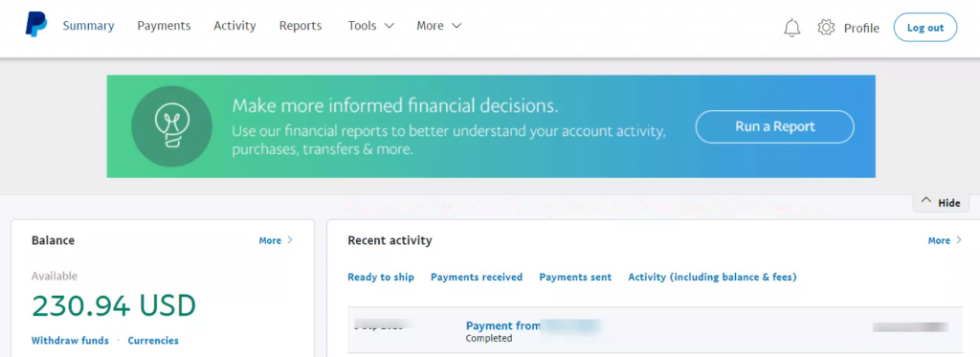Image resolution: width=980 pixels, height=357 pixels.
Task: Filter by Payments received
Action: pos(477,277)
